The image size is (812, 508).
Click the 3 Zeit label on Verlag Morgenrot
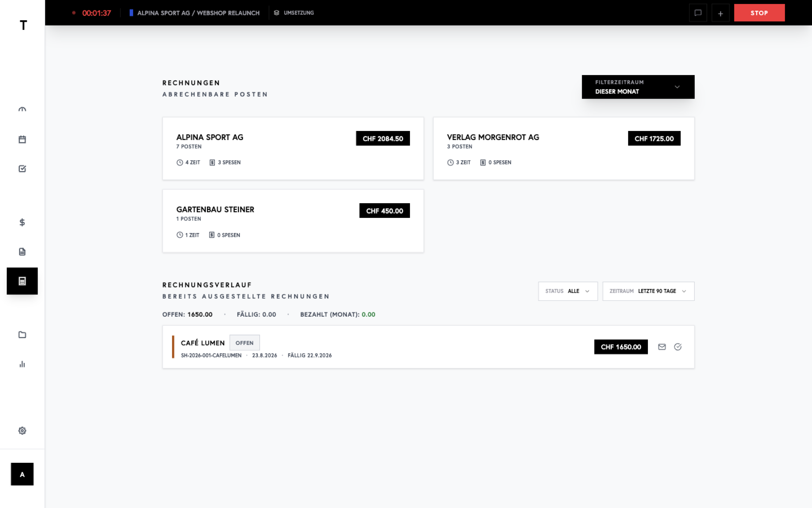pyautogui.click(x=463, y=162)
